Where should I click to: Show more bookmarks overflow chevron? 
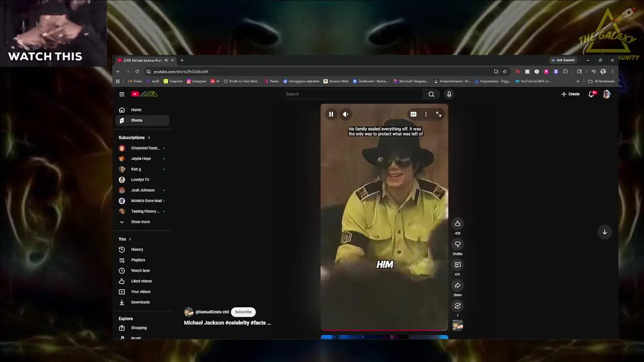tap(578, 81)
